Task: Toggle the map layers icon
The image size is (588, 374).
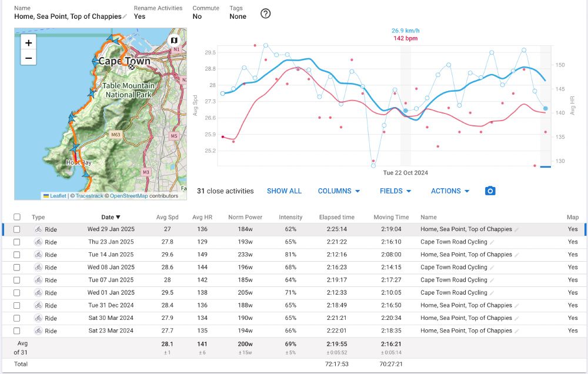Action: point(174,40)
